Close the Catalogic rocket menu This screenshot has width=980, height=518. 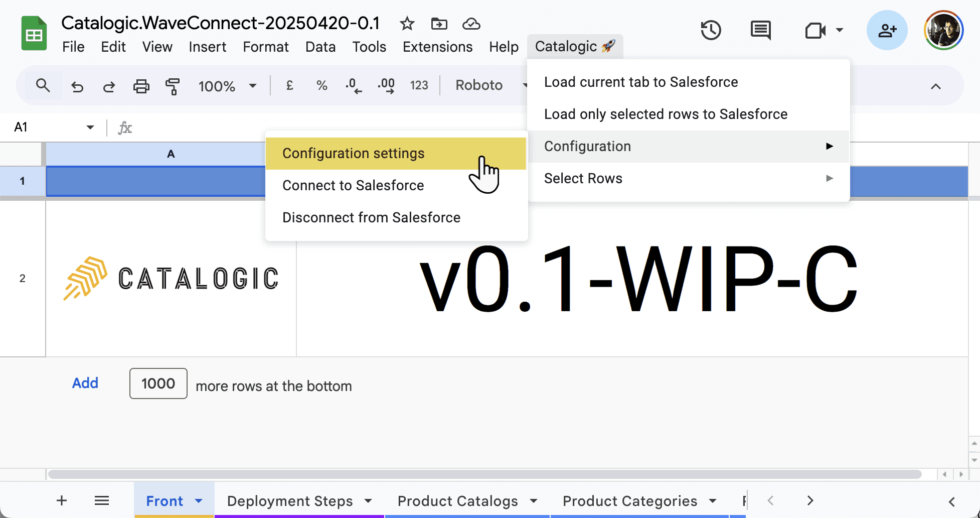575,46
